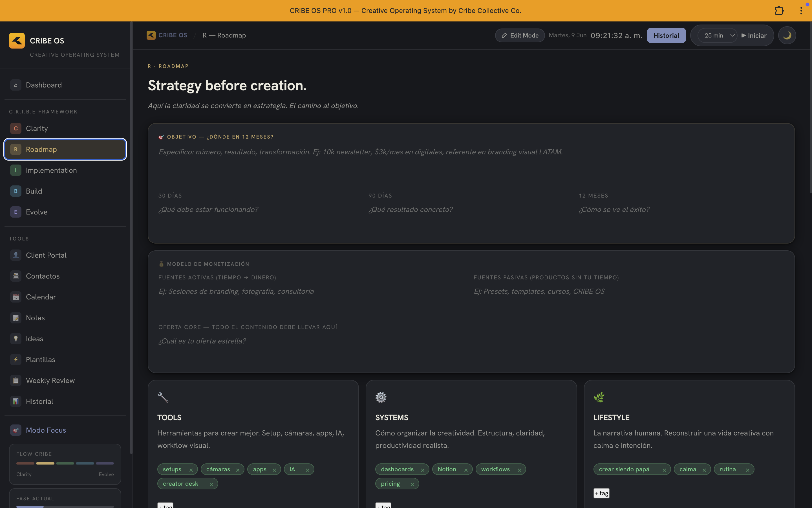Remove the rutina tag

tap(747, 470)
